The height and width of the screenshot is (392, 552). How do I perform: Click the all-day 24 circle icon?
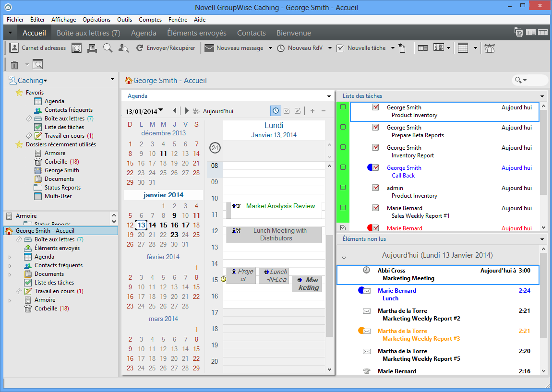point(215,148)
